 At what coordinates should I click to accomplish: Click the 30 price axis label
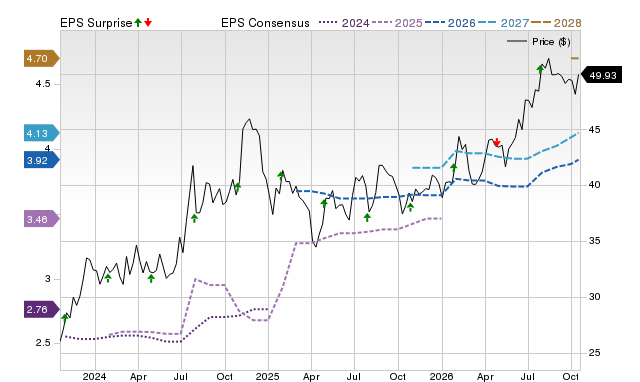coord(594,297)
